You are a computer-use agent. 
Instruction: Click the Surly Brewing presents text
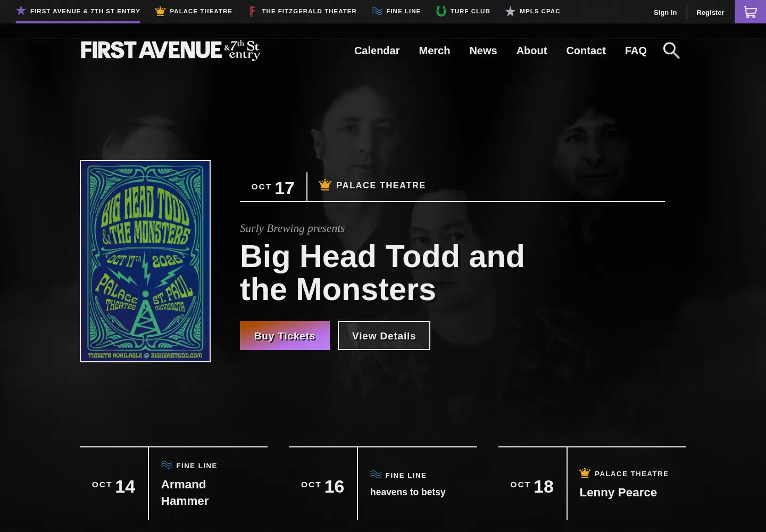pos(292,228)
